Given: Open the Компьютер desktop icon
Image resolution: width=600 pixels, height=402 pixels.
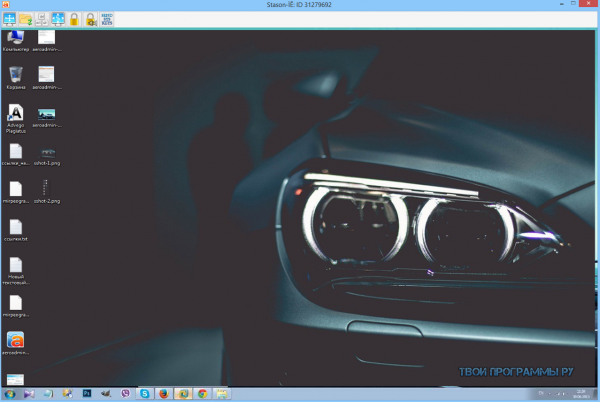Looking at the screenshot, I should (x=16, y=41).
